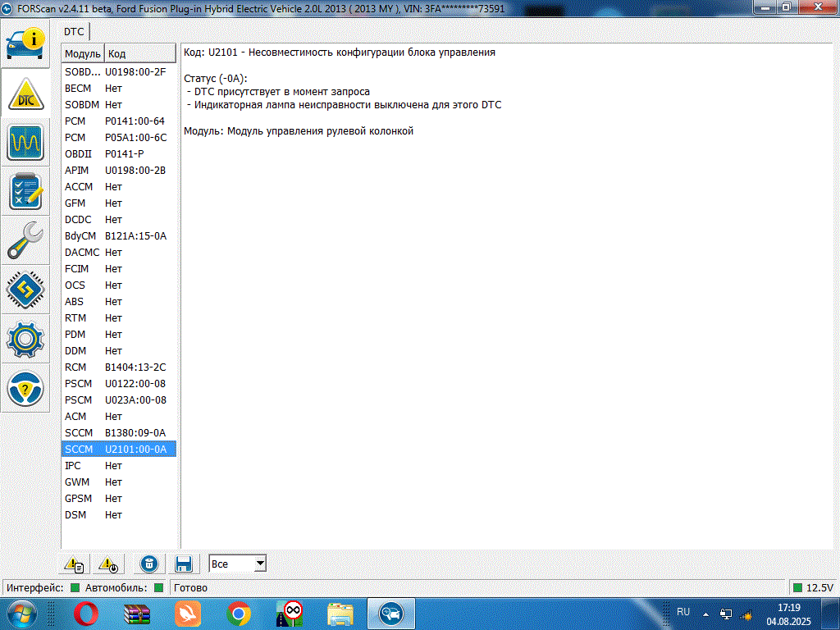840x630 pixels.
Task: Select the PDM row
Action: coord(119,335)
